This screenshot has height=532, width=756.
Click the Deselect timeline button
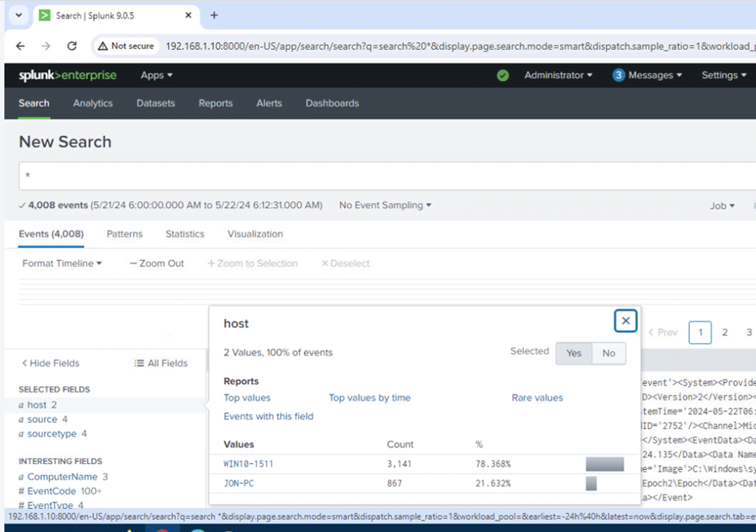(345, 263)
